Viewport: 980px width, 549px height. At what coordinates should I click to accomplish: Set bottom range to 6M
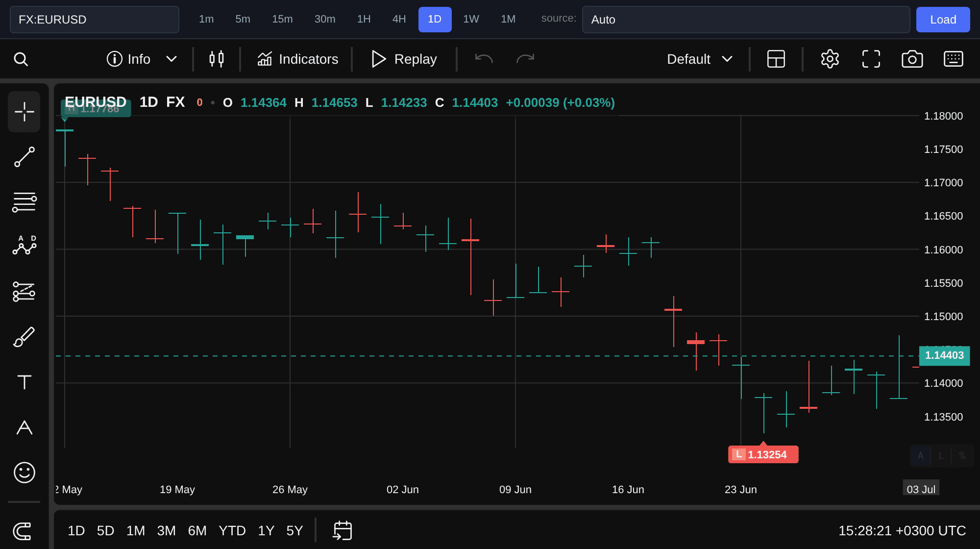(x=197, y=531)
